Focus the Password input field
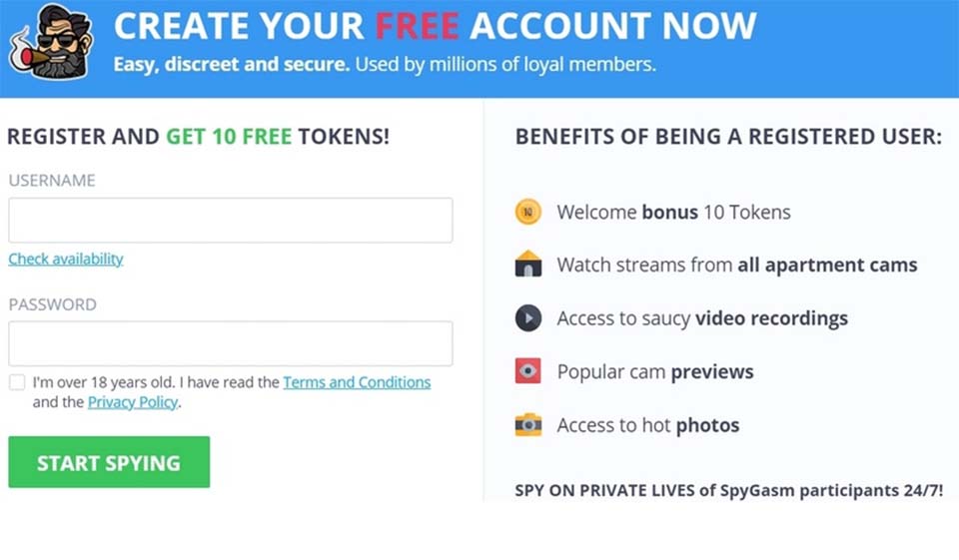This screenshot has height=560, width=959. [x=230, y=343]
